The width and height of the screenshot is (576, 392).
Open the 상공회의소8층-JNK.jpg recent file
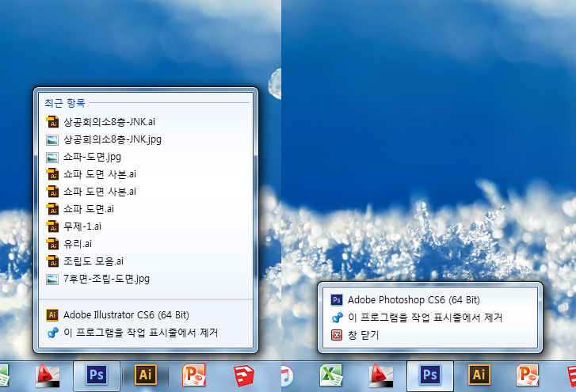(x=112, y=139)
